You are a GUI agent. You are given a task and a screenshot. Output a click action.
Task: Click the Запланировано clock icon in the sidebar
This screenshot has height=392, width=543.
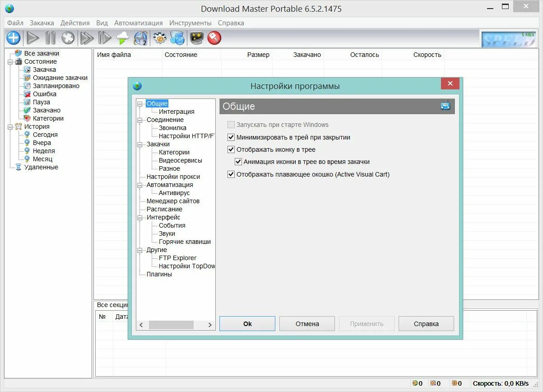click(27, 86)
